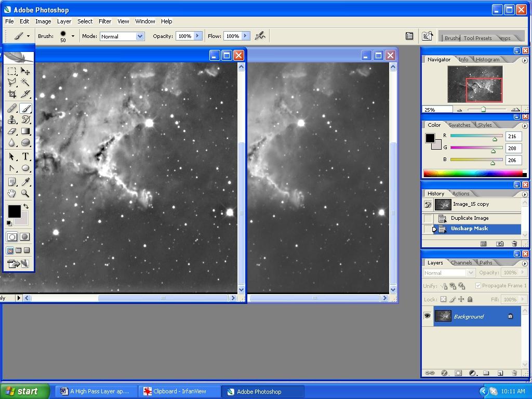This screenshot has width=532, height=399.
Task: Switch to the Channels tab
Action: coord(461,262)
